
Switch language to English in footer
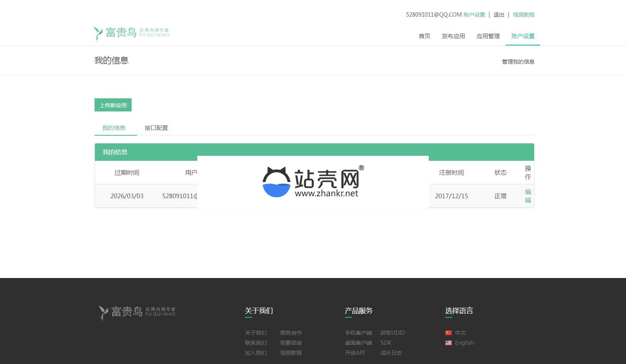pyautogui.click(x=464, y=343)
